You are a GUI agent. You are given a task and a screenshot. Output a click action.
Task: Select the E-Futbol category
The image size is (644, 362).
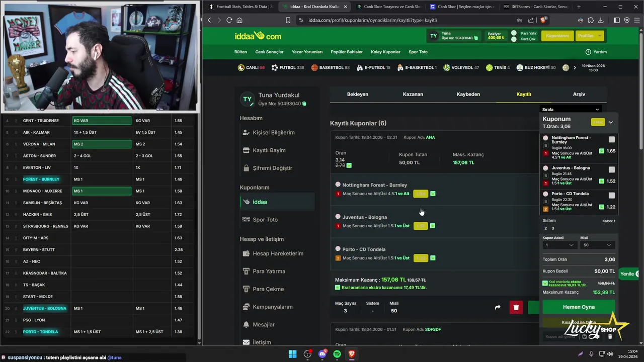[373, 67]
